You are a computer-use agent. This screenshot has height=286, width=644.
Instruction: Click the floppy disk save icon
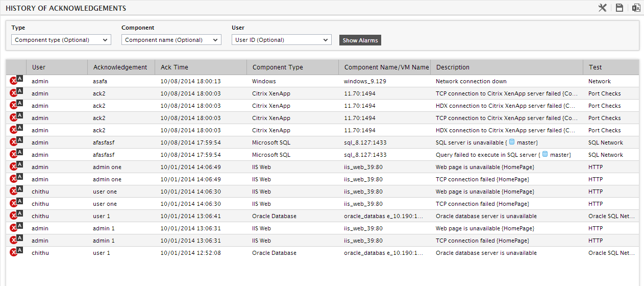(620, 8)
